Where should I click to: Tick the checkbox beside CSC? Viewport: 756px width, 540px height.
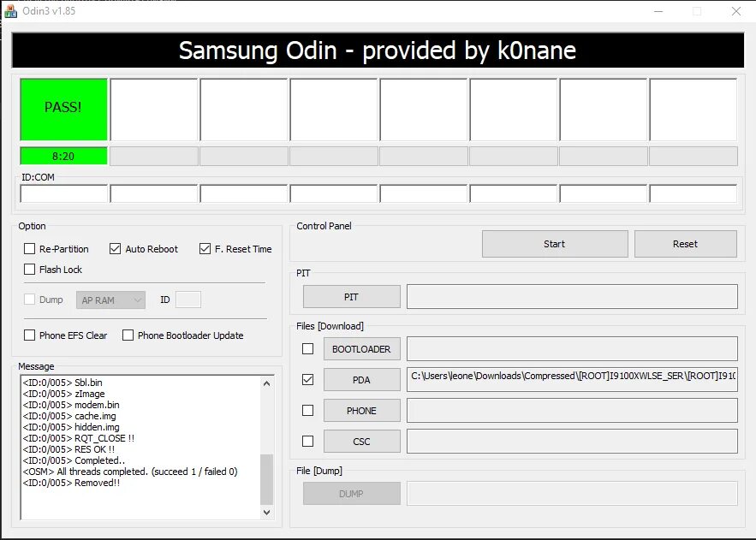click(307, 441)
